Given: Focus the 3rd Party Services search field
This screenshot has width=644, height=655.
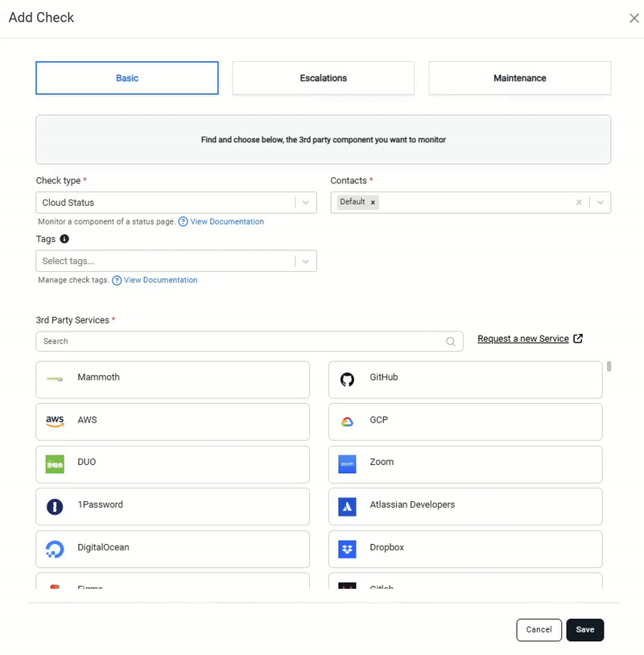Looking at the screenshot, I should pyautogui.click(x=242, y=341).
